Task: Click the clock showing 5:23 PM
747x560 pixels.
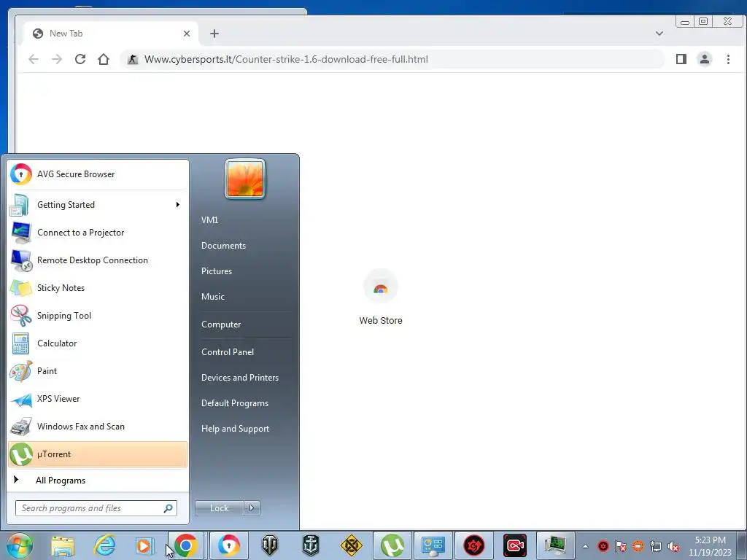Action: pyautogui.click(x=710, y=546)
